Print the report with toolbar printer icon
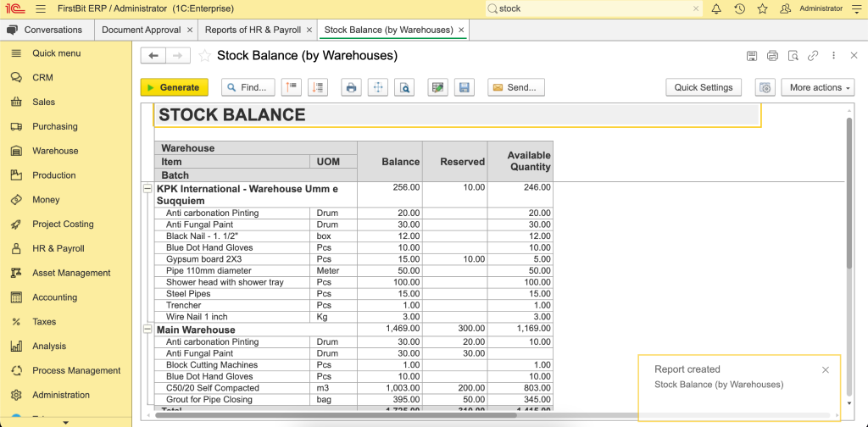 pyautogui.click(x=351, y=87)
